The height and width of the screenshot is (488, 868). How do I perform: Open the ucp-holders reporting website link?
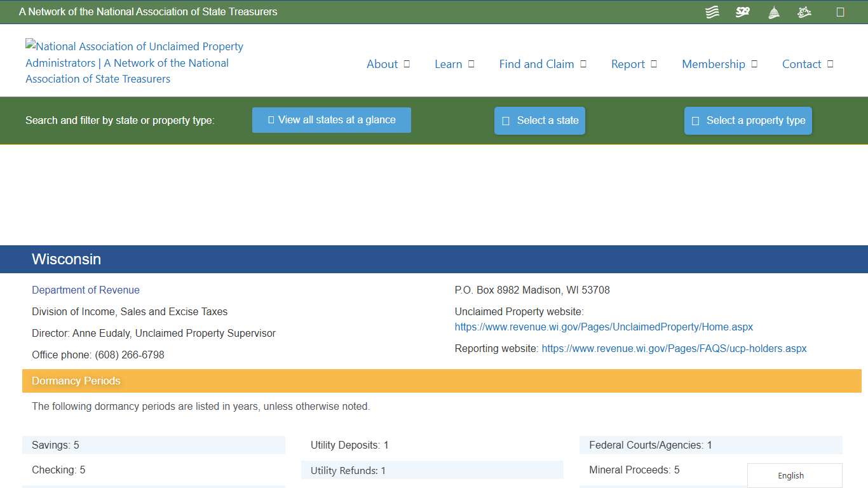[x=674, y=348]
